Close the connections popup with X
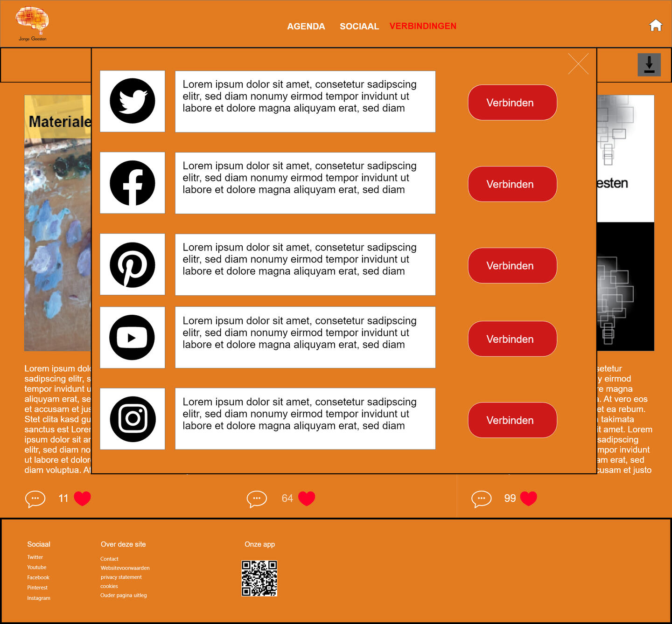 (578, 64)
